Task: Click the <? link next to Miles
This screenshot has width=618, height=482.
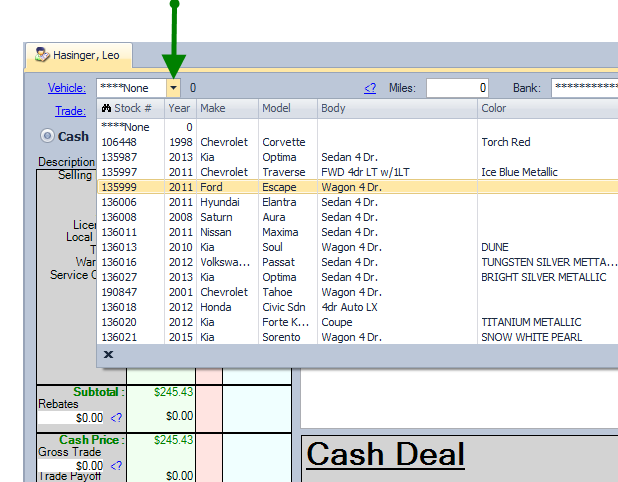Action: coord(370,88)
